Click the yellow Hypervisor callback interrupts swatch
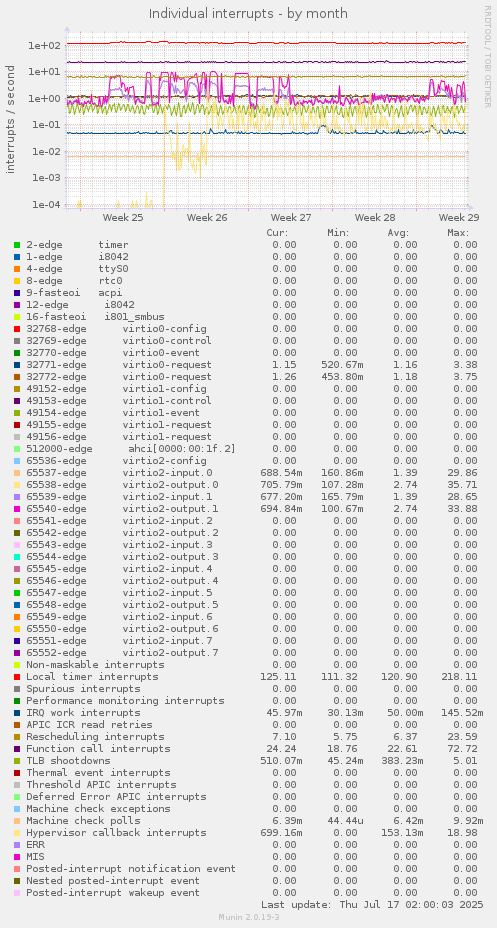 click(17, 833)
